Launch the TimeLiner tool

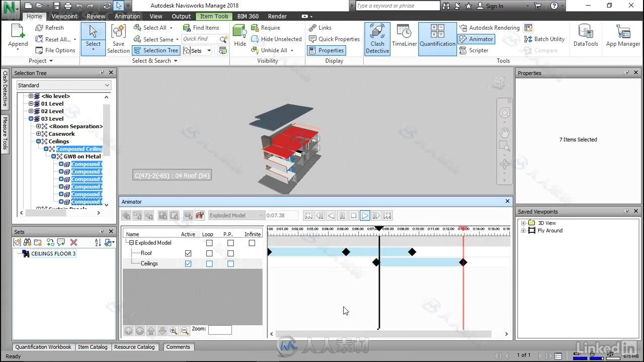(405, 35)
